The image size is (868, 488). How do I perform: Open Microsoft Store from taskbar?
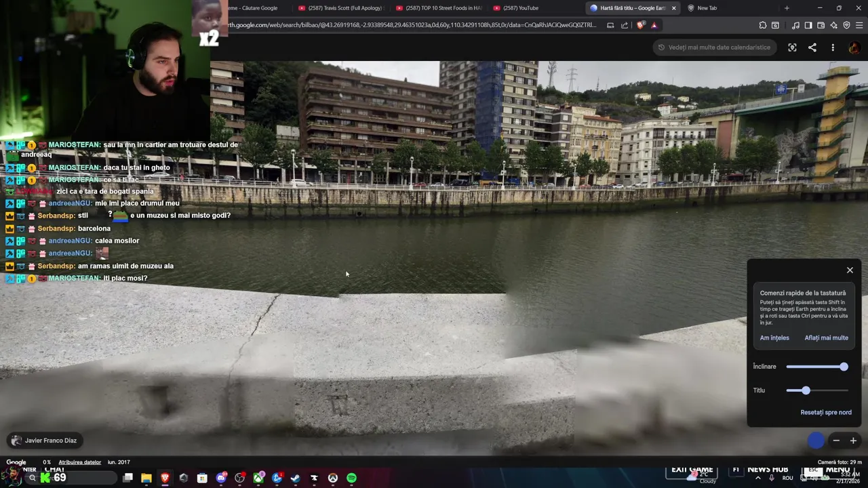coord(202,478)
